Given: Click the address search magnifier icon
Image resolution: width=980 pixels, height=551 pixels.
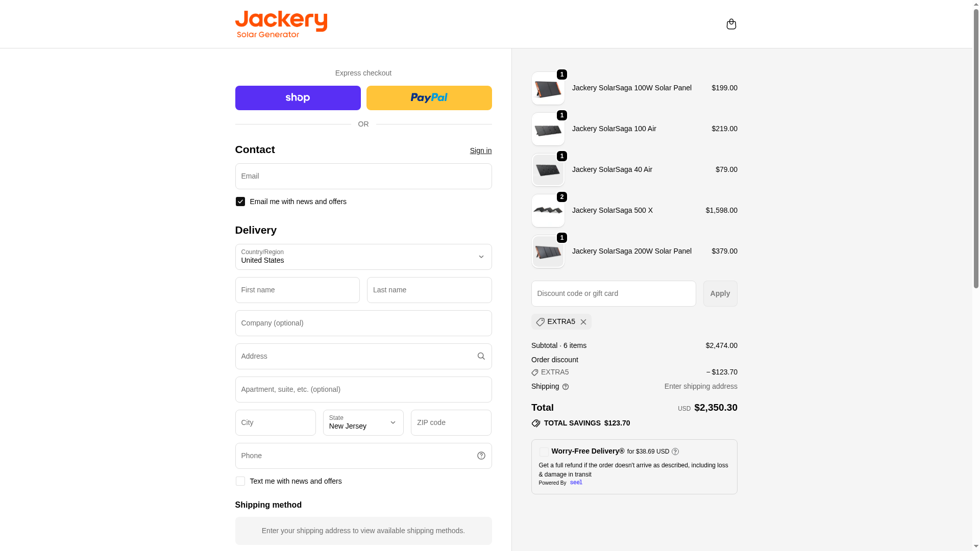Looking at the screenshot, I should [x=481, y=356].
